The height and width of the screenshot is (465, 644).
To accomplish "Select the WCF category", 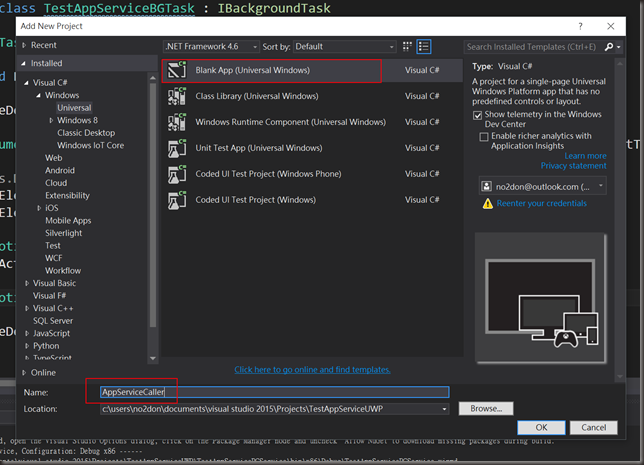I will (x=53, y=258).
